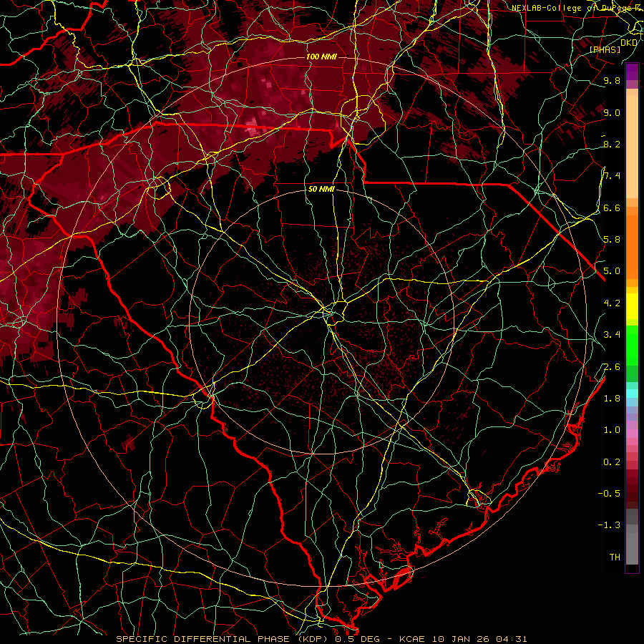Image resolution: width=644 pixels, height=644 pixels.
Task: Click the peach swatch beside 8.2
Action: [632, 147]
